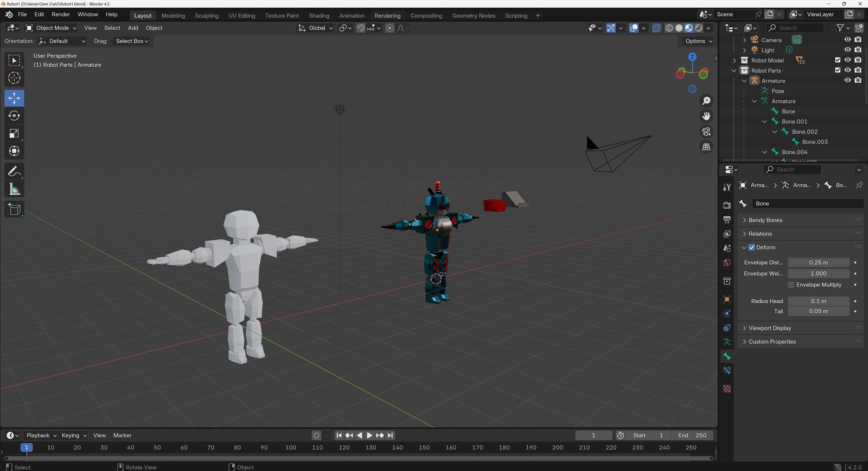This screenshot has width=868, height=471.
Task: Hide Light in viewport via eye icon
Action: (x=848, y=49)
